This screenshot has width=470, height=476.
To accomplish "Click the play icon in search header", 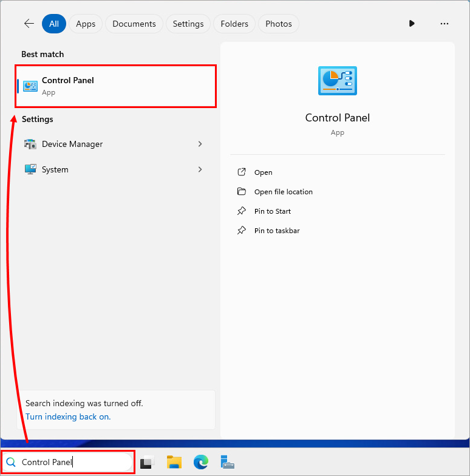I will tap(412, 24).
